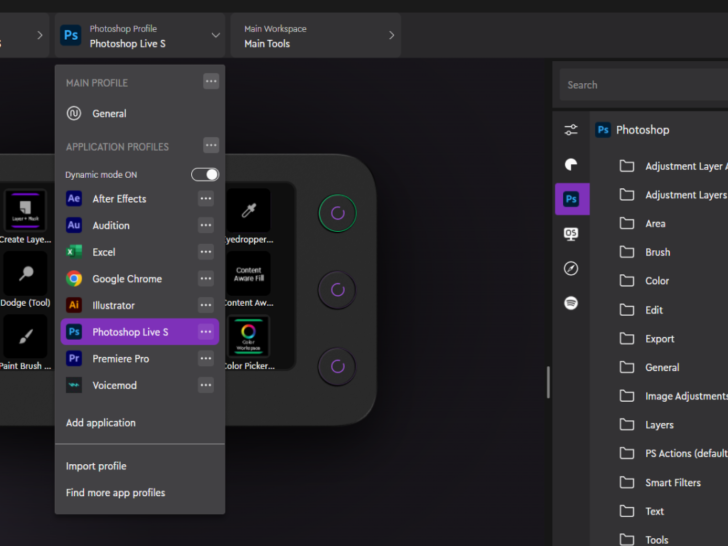This screenshot has width=728, height=546.
Task: Click the Search actions field
Action: [644, 85]
